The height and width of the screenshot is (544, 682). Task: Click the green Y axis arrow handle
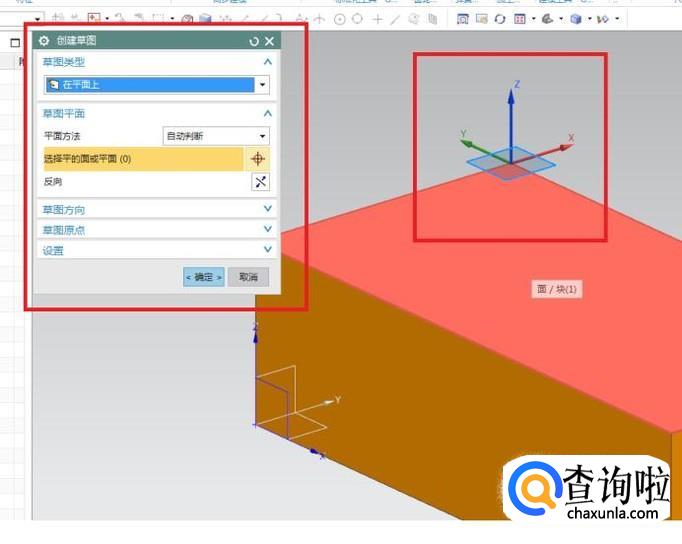(467, 143)
